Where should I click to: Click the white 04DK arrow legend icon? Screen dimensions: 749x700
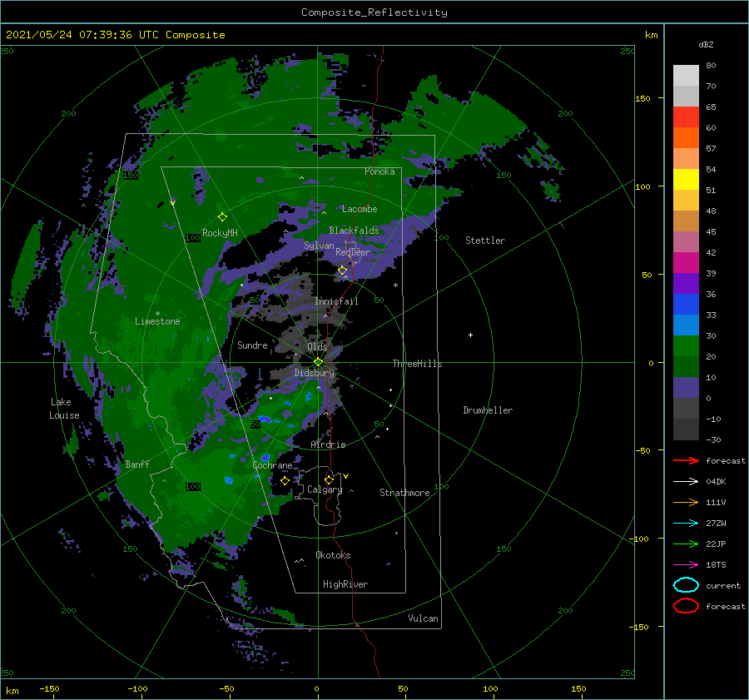[x=686, y=482]
